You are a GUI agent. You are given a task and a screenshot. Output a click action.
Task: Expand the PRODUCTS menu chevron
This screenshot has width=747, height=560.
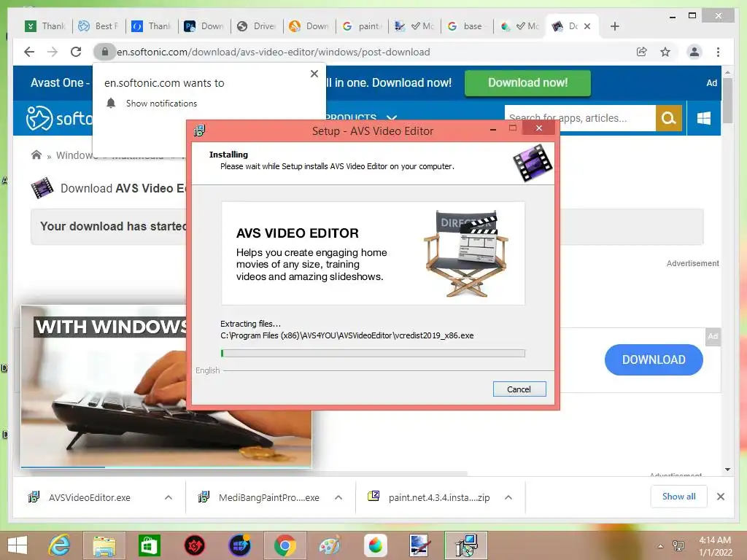pos(392,117)
